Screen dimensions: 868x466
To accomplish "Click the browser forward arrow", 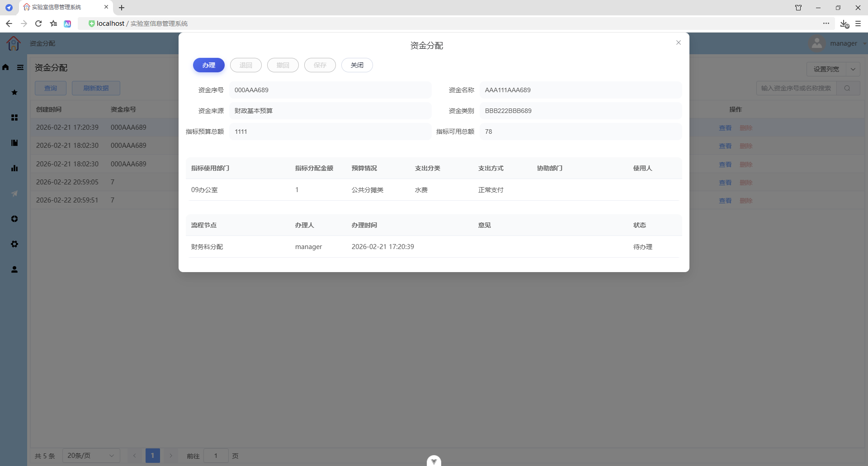I will [24, 24].
